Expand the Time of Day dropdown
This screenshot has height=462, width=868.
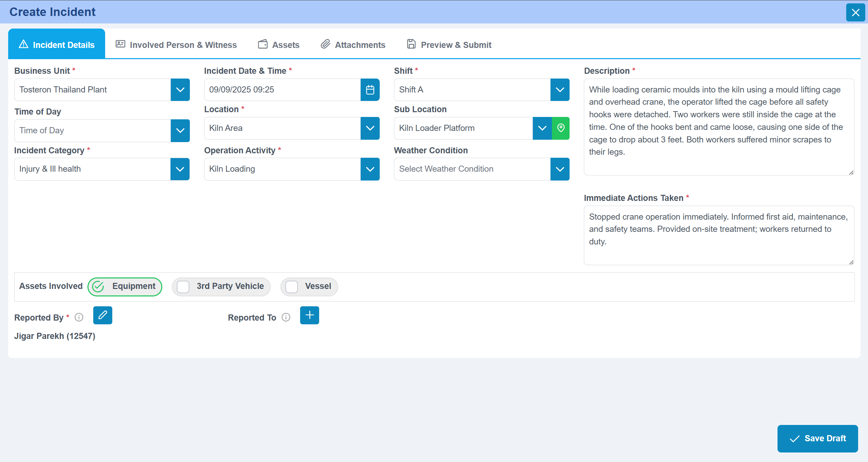180,131
